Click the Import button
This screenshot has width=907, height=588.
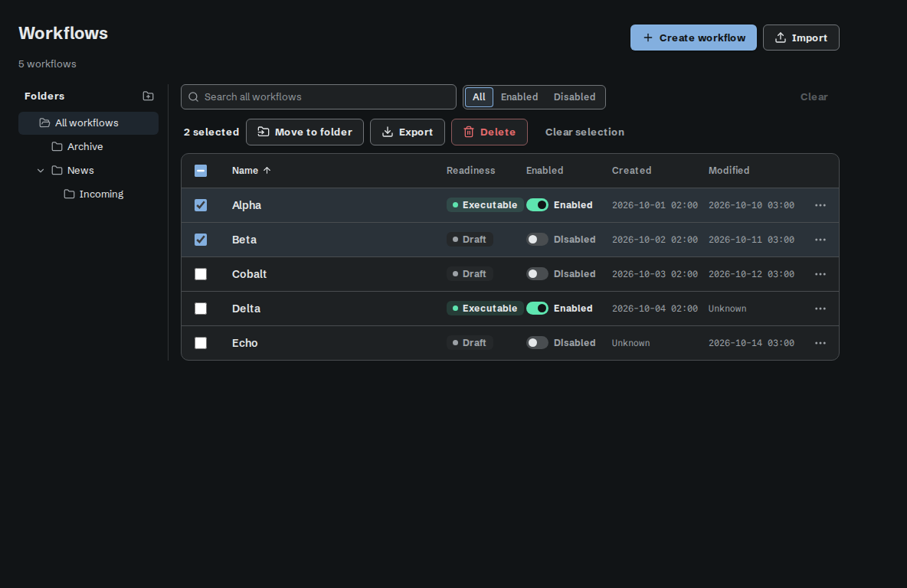(x=801, y=38)
